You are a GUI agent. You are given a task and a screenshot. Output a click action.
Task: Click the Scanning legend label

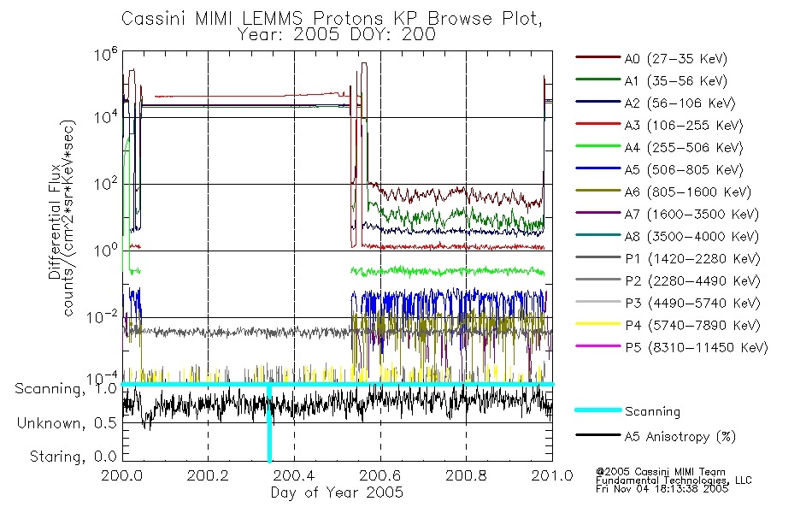(x=652, y=412)
